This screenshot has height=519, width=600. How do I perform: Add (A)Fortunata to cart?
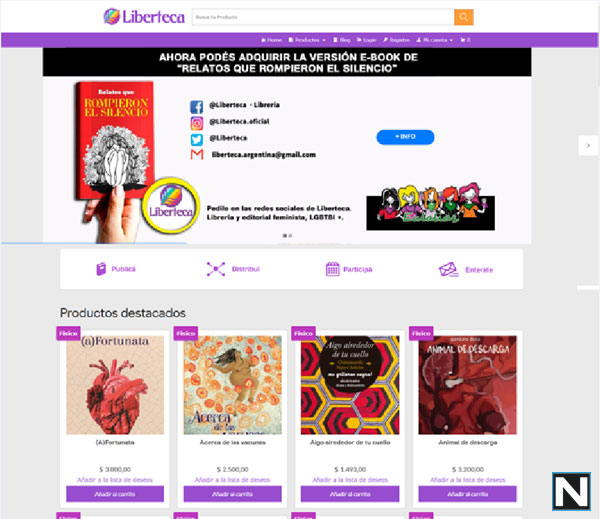(115, 494)
